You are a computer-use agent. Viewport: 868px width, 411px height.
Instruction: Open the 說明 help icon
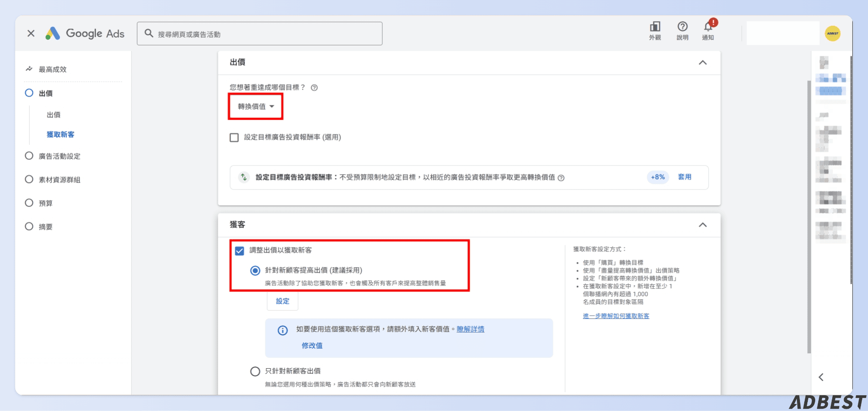click(x=683, y=31)
